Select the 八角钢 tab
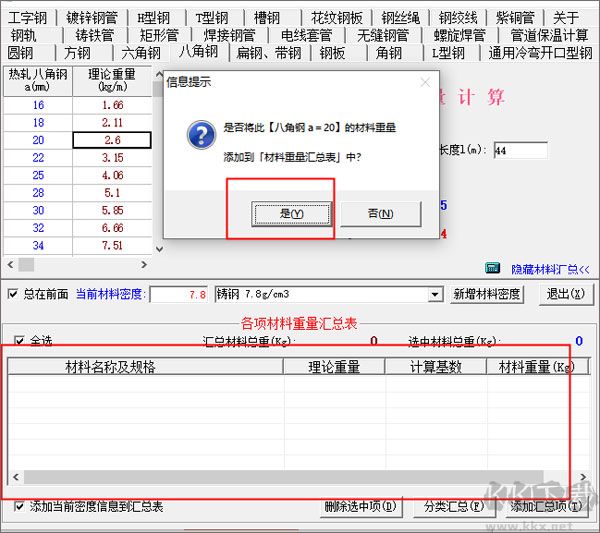600x533 pixels. [199, 51]
